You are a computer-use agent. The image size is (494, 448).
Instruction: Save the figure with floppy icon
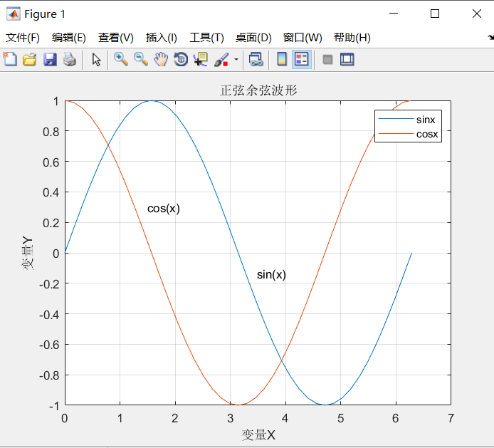(50, 59)
